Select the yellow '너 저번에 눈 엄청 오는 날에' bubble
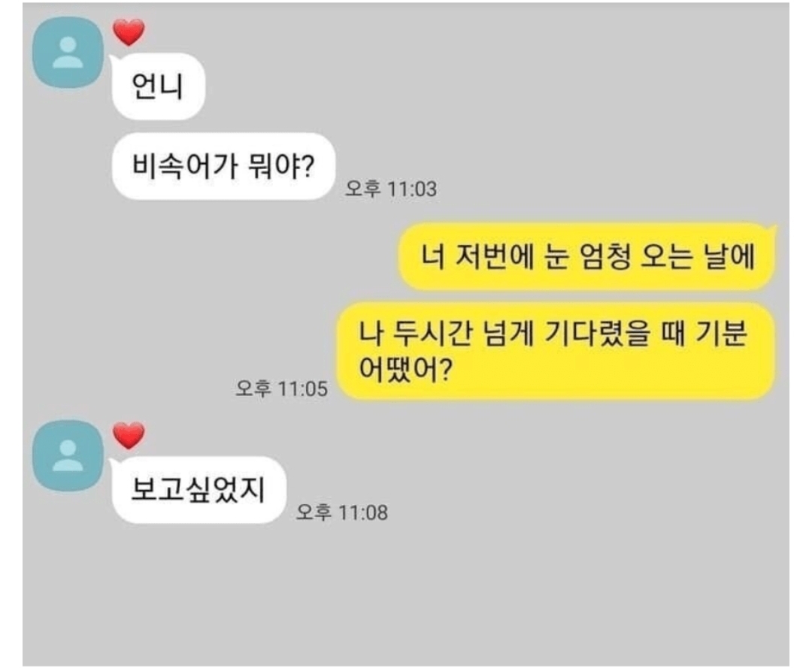The height and width of the screenshot is (668, 812). 587,257
